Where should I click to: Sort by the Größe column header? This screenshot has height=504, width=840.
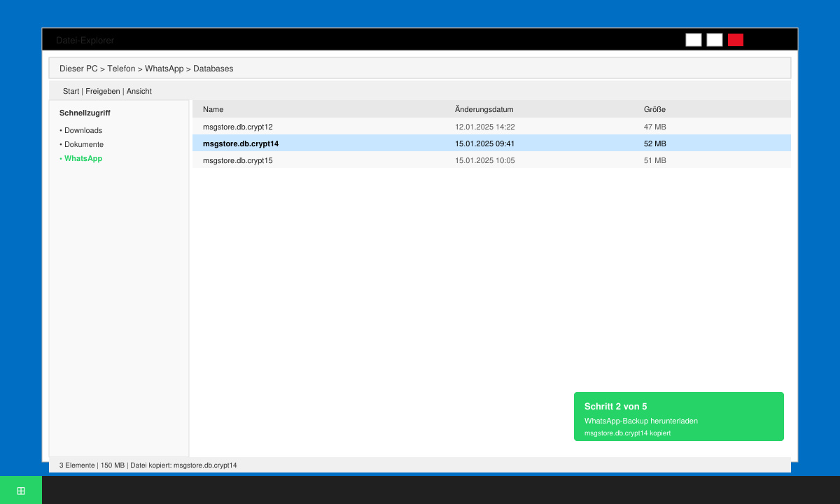(x=654, y=109)
